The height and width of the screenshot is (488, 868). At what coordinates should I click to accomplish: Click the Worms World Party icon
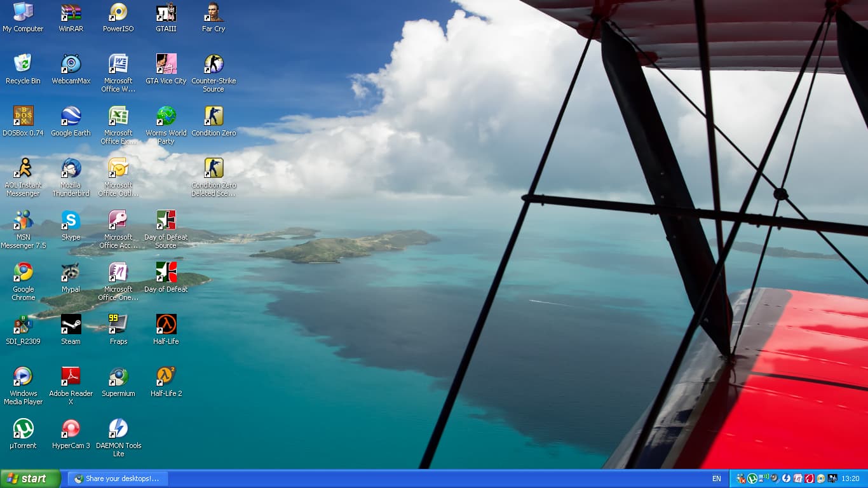point(166,116)
